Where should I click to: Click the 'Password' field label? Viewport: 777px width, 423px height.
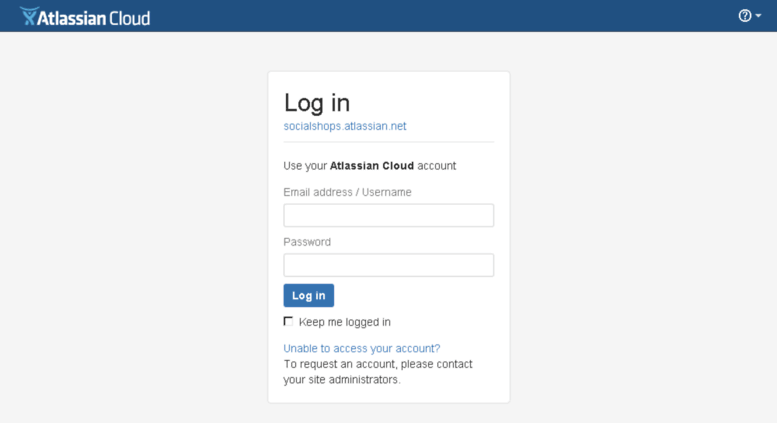tap(307, 242)
